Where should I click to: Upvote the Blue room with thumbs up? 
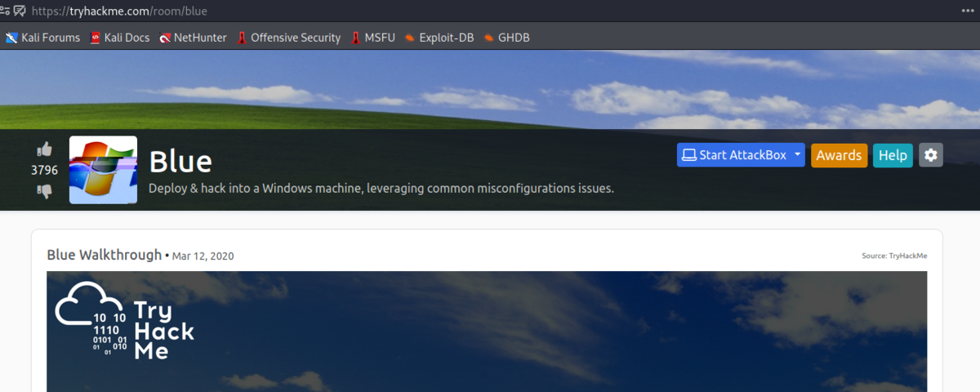(45, 149)
